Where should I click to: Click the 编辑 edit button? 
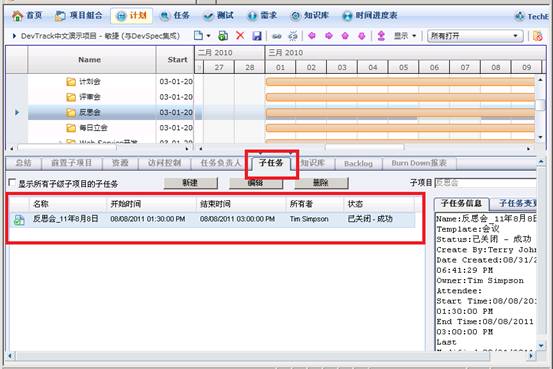(256, 183)
